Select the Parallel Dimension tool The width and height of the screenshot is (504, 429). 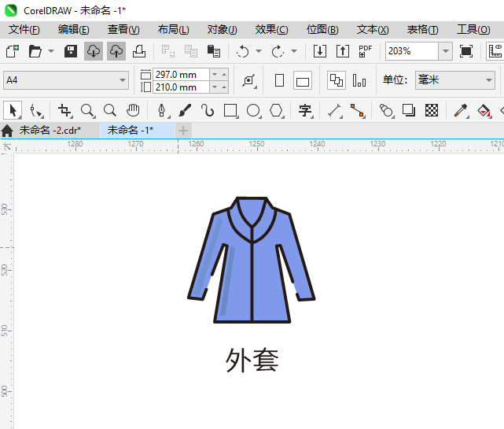[334, 111]
